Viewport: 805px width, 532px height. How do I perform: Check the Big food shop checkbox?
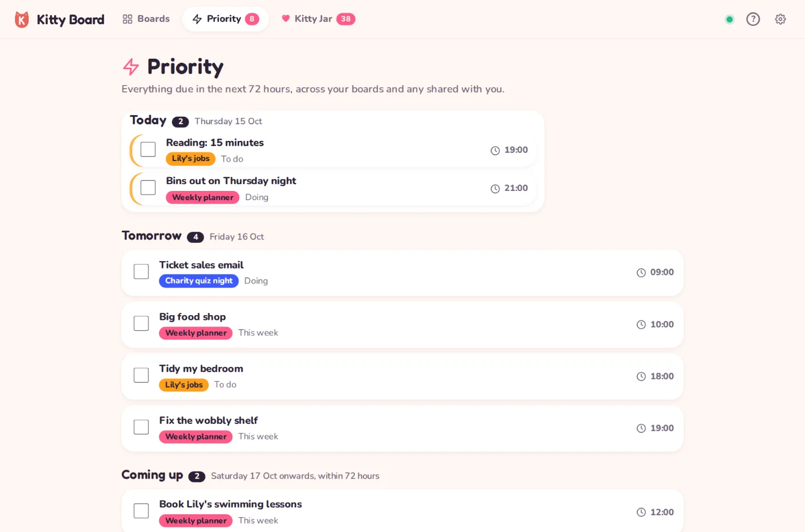(141, 323)
